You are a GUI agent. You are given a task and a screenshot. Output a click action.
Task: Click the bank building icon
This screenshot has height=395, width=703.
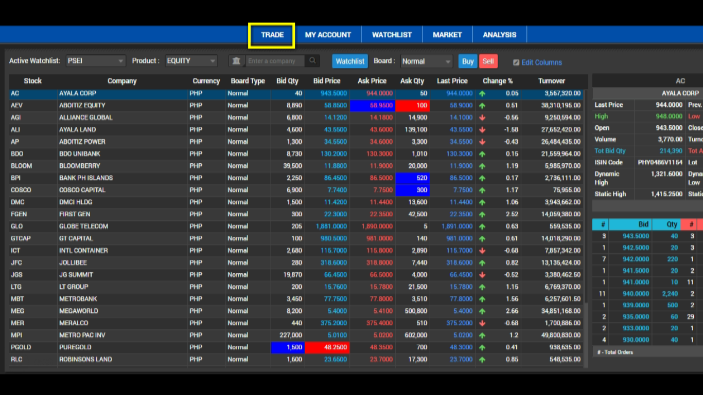tap(236, 61)
